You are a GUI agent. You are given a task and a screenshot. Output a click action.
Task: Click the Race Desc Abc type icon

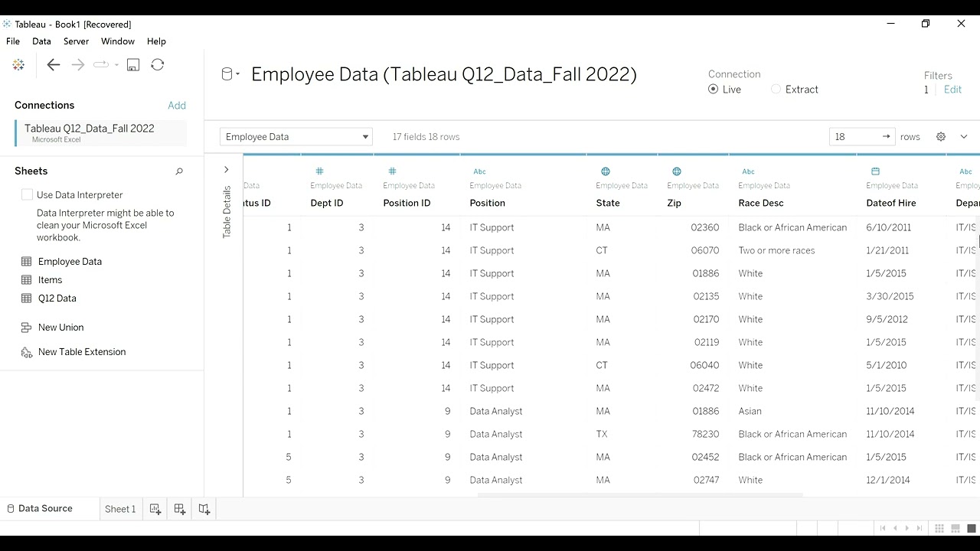point(748,171)
